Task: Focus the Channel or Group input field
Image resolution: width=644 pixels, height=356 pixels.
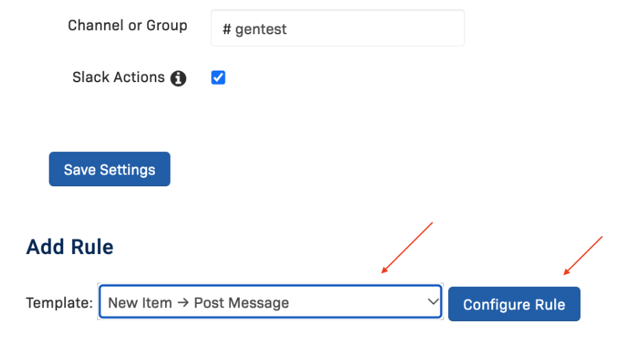Action: (338, 28)
